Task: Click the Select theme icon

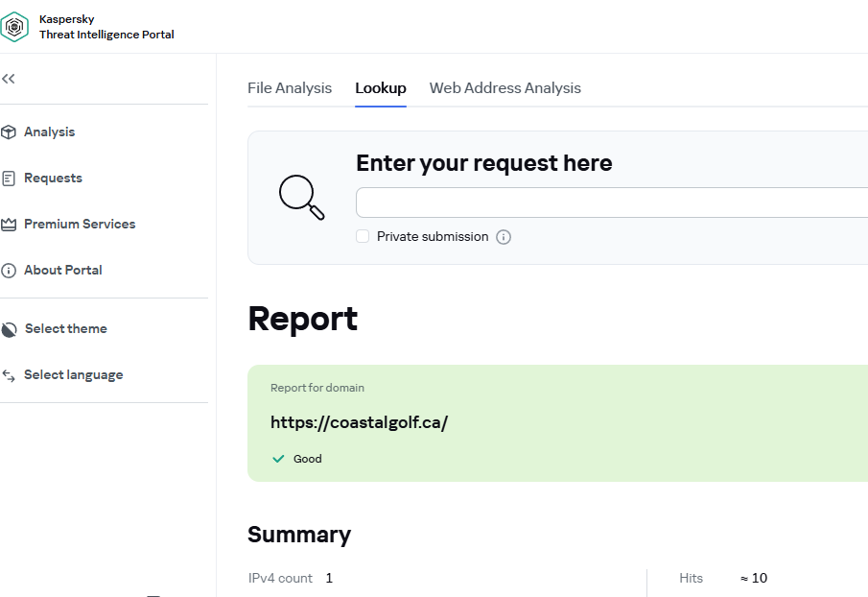Action: click(x=10, y=329)
